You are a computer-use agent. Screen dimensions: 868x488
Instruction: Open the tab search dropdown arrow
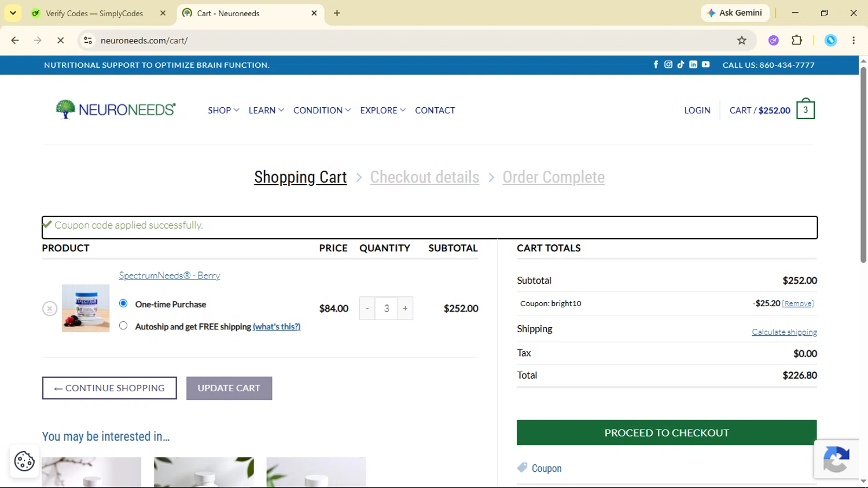(x=13, y=13)
